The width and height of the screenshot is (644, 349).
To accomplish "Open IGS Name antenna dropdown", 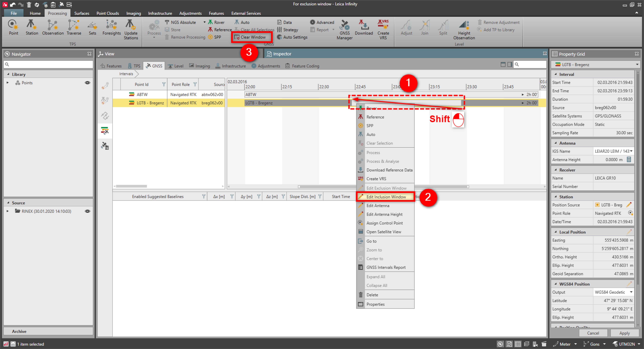I will (631, 151).
